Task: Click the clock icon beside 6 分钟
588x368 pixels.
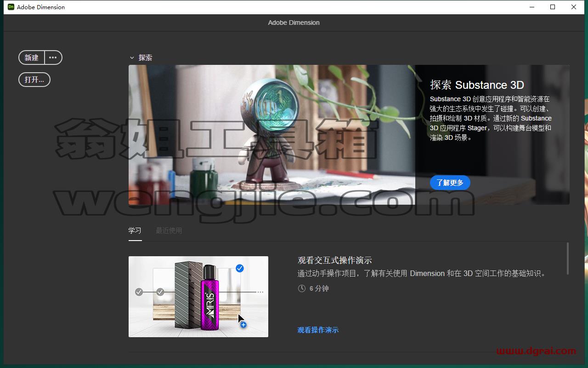Action: point(302,288)
